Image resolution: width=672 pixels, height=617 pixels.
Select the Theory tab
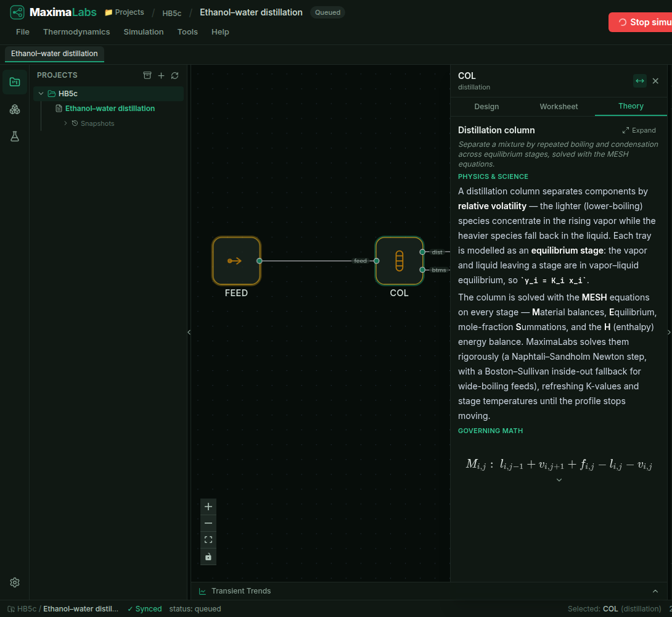coord(631,106)
